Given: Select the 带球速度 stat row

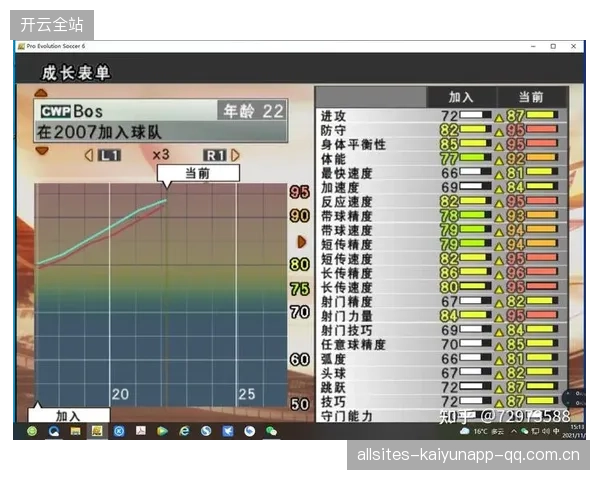Looking at the screenshot, I should (x=441, y=230).
